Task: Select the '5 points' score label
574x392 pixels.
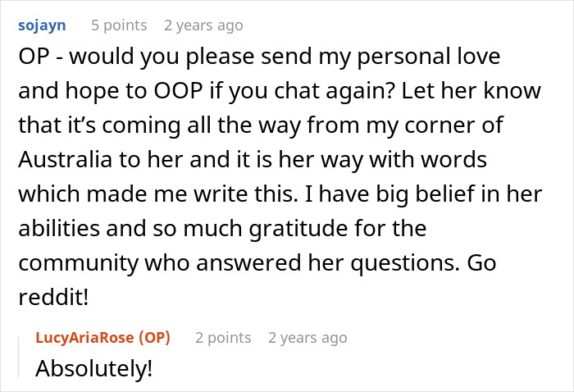Action: click(119, 25)
